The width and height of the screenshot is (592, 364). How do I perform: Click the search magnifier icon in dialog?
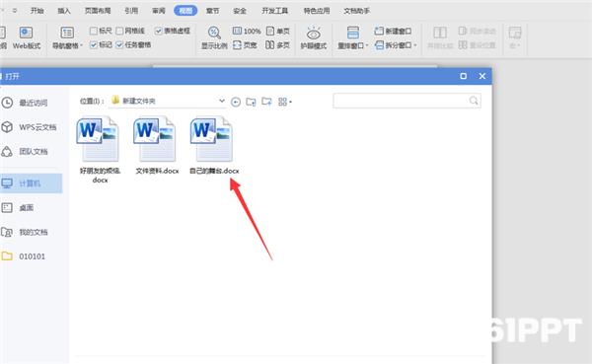tap(474, 101)
